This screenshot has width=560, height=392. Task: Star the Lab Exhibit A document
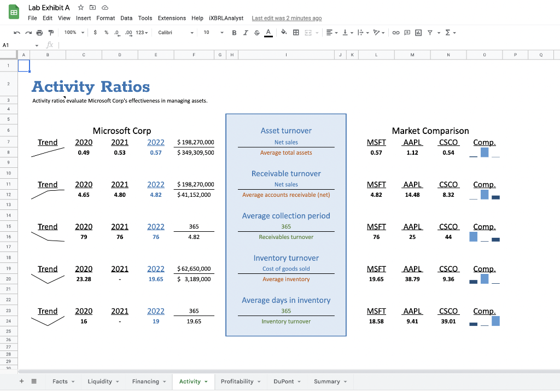[81, 8]
